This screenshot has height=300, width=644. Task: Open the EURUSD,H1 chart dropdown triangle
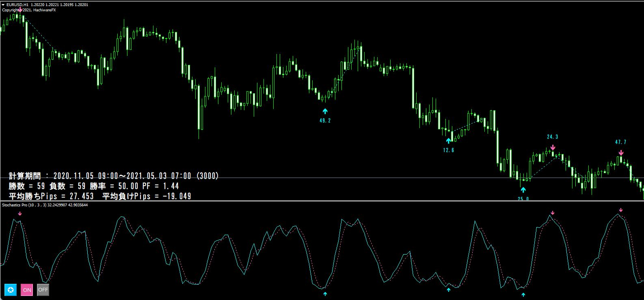[3, 5]
